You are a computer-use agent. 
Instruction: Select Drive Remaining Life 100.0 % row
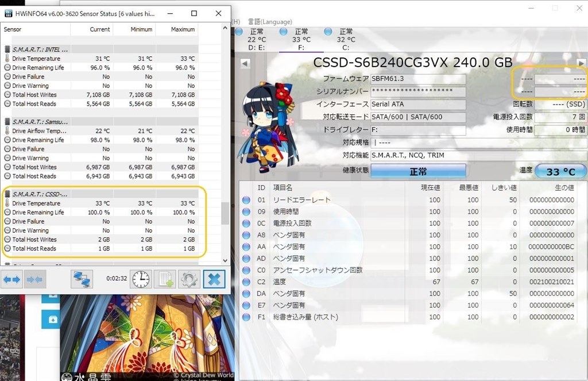click(99, 213)
